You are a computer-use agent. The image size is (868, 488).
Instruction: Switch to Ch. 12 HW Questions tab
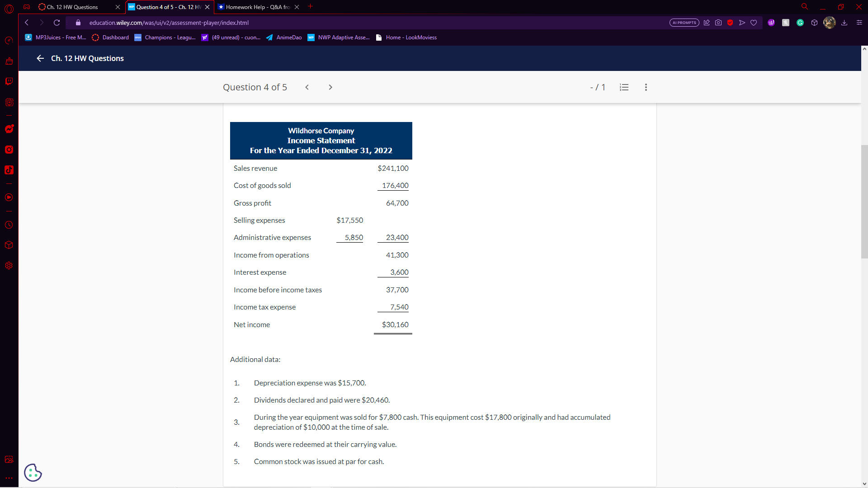click(x=72, y=7)
